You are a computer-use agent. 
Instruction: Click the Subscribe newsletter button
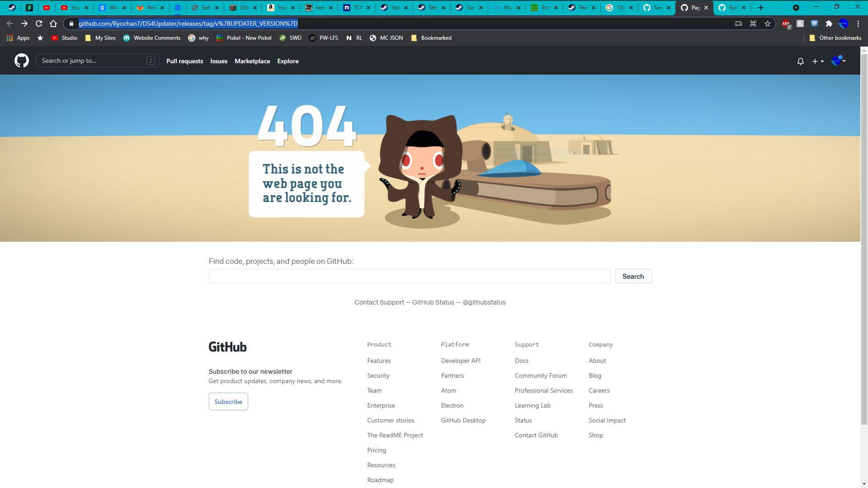(228, 401)
